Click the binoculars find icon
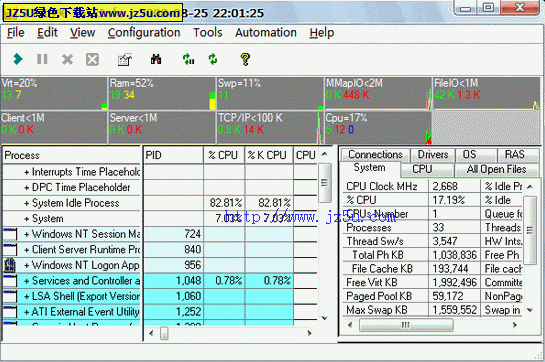The image size is (545, 362). tap(156, 59)
